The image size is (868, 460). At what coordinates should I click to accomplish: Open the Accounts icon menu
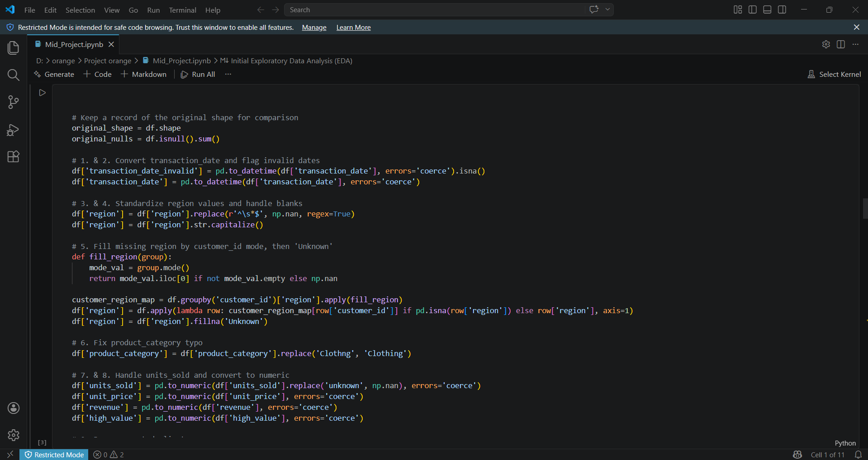point(14,408)
